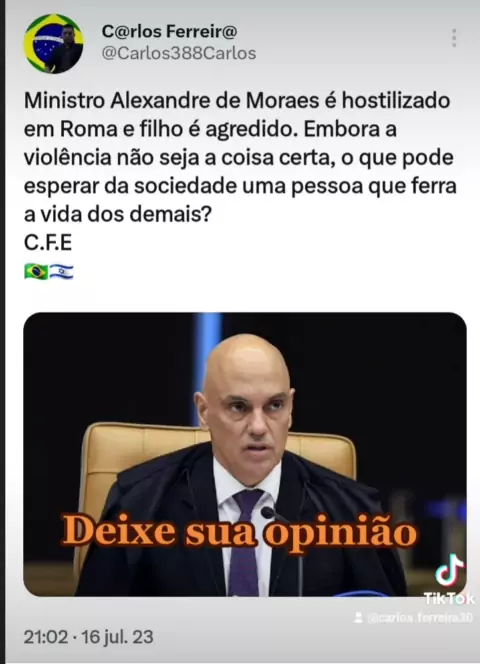Click the small user icon beside TikTok username
The height and width of the screenshot is (664, 480).
[x=358, y=618]
